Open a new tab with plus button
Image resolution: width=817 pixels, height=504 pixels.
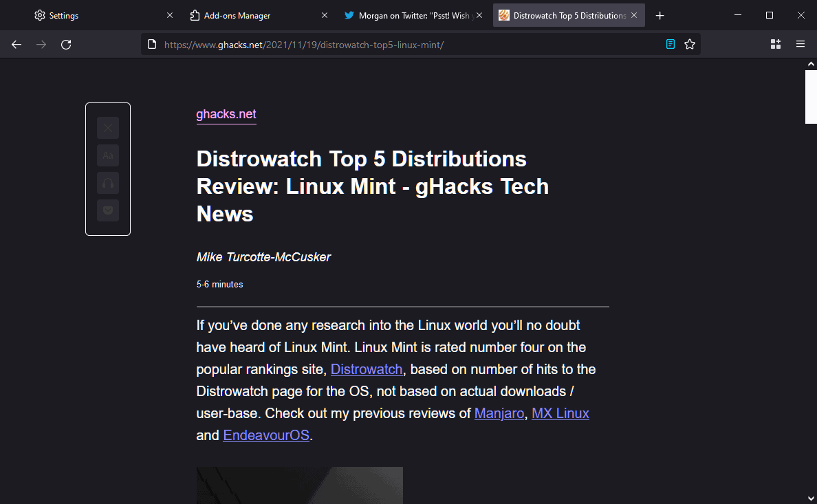(660, 16)
